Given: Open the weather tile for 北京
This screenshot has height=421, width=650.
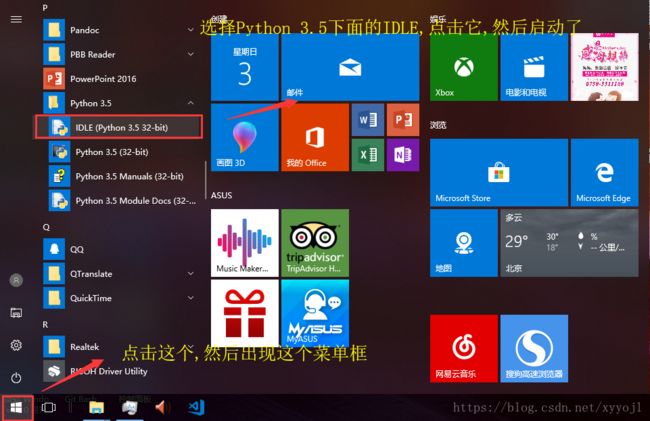Looking at the screenshot, I should coord(569,243).
